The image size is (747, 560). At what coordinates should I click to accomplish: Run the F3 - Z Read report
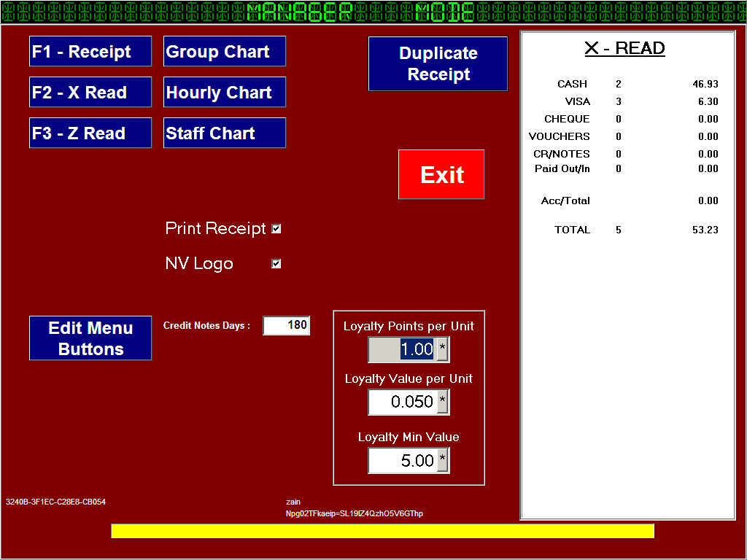pos(90,133)
